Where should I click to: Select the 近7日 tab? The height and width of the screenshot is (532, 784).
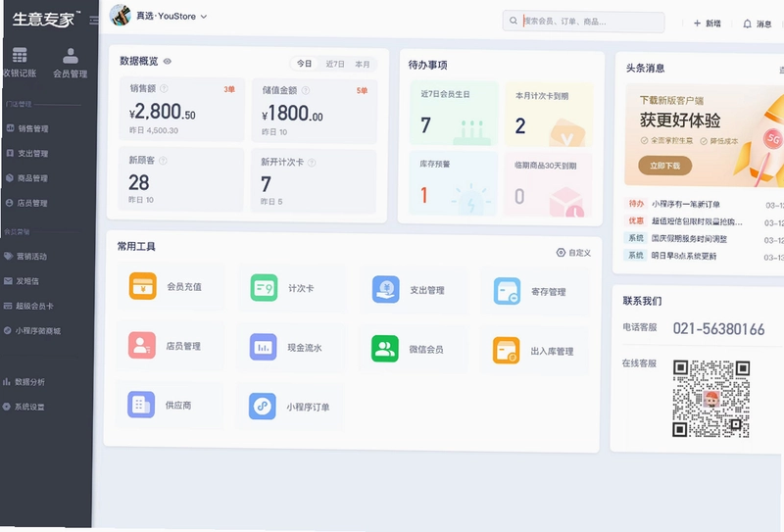click(x=335, y=64)
